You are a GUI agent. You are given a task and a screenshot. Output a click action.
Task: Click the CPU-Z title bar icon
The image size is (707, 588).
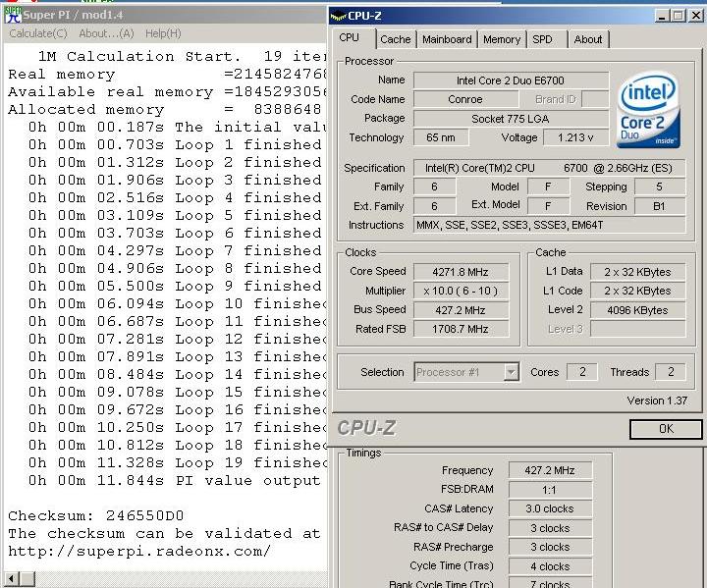pyautogui.click(x=338, y=17)
